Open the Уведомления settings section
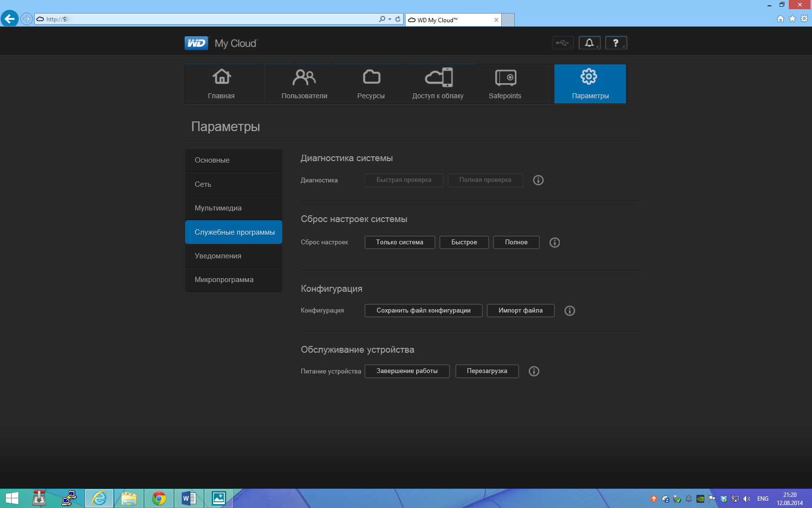This screenshot has height=508, width=812. pyautogui.click(x=233, y=256)
